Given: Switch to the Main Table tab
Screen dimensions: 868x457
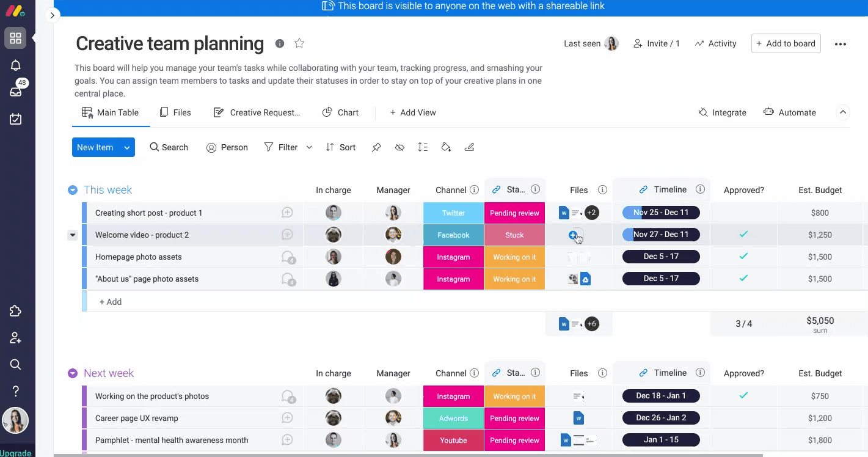Looking at the screenshot, I should pyautogui.click(x=111, y=112).
